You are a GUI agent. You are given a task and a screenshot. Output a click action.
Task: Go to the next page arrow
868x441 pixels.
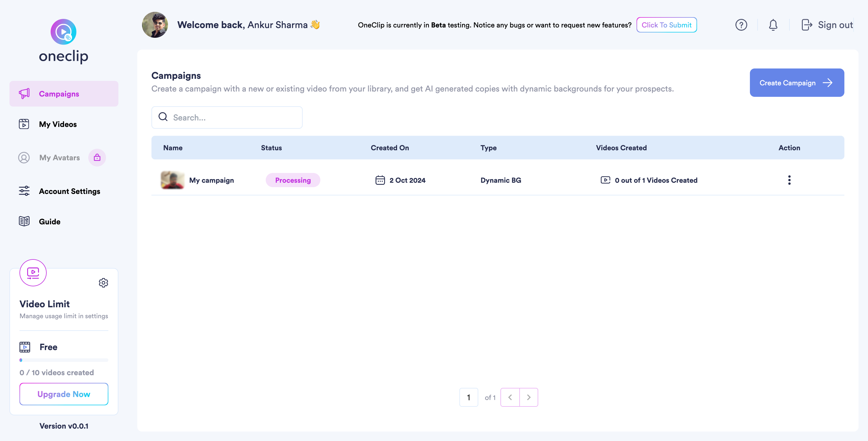click(529, 397)
